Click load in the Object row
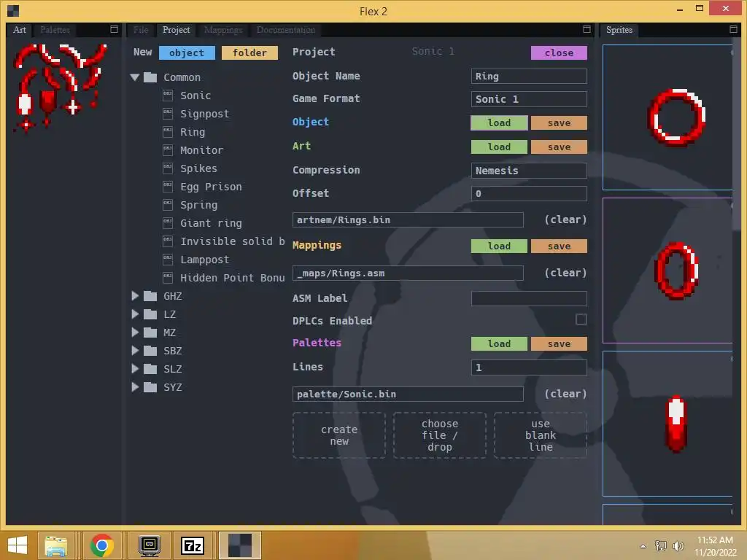The width and height of the screenshot is (747, 560). tap(499, 122)
